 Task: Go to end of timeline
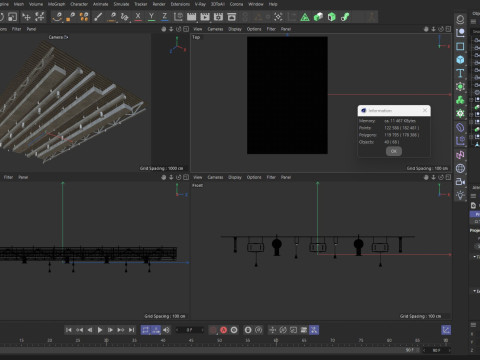(x=132, y=330)
